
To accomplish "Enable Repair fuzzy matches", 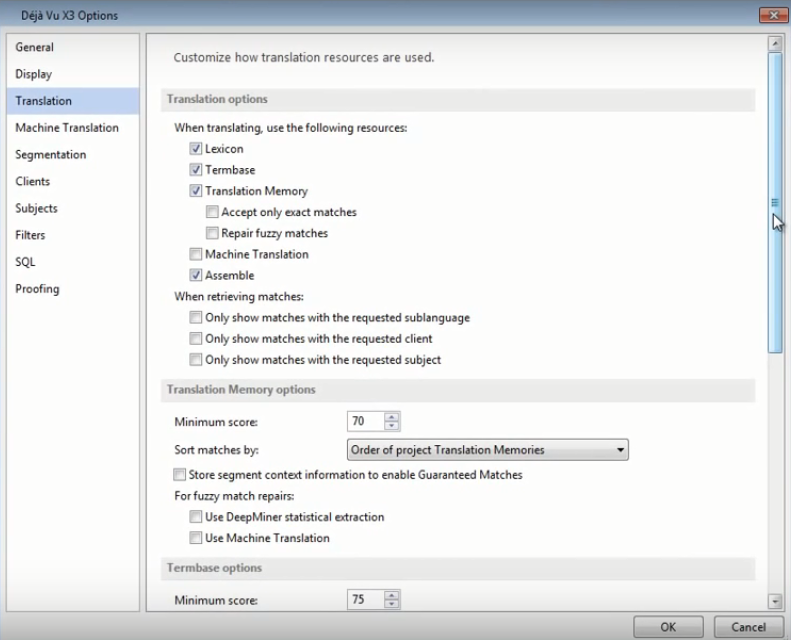I will click(212, 233).
